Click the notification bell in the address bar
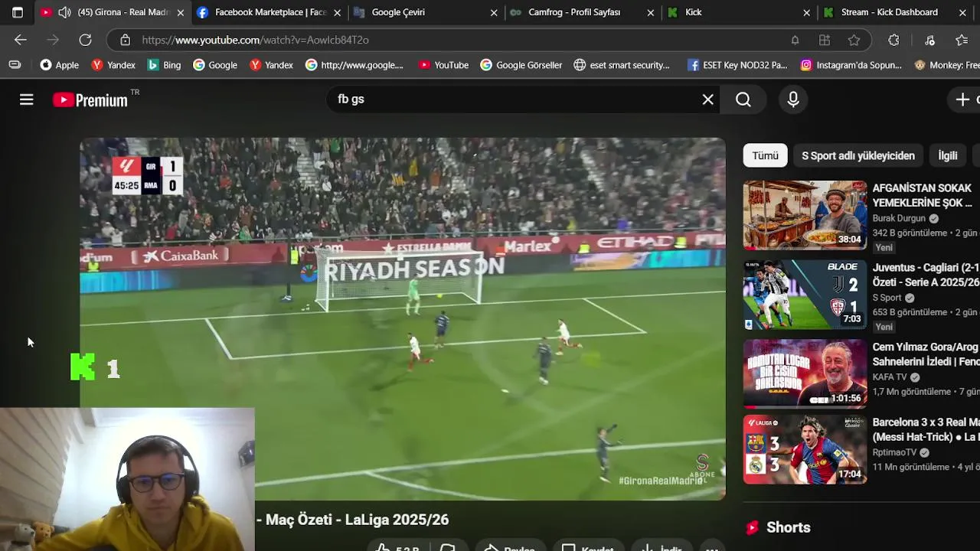980x551 pixels. pos(795,40)
